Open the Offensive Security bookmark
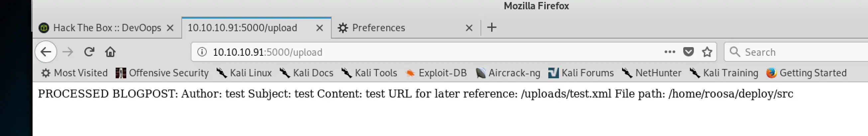Viewport: 868px width, 136px height. pyautogui.click(x=162, y=73)
